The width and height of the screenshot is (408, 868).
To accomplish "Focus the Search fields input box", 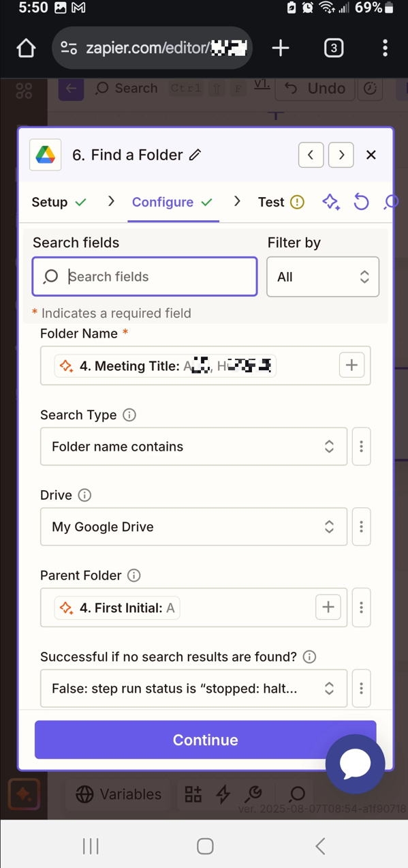I will pos(144,277).
